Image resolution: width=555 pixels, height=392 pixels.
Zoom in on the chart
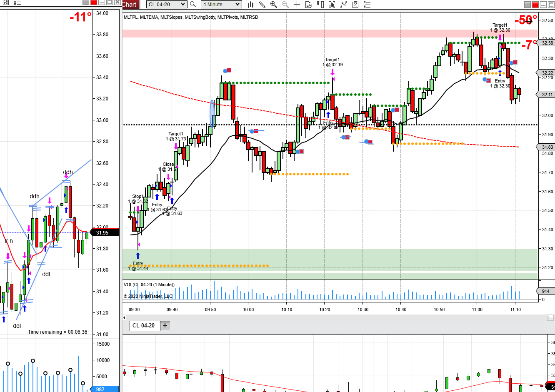[x=274, y=5]
